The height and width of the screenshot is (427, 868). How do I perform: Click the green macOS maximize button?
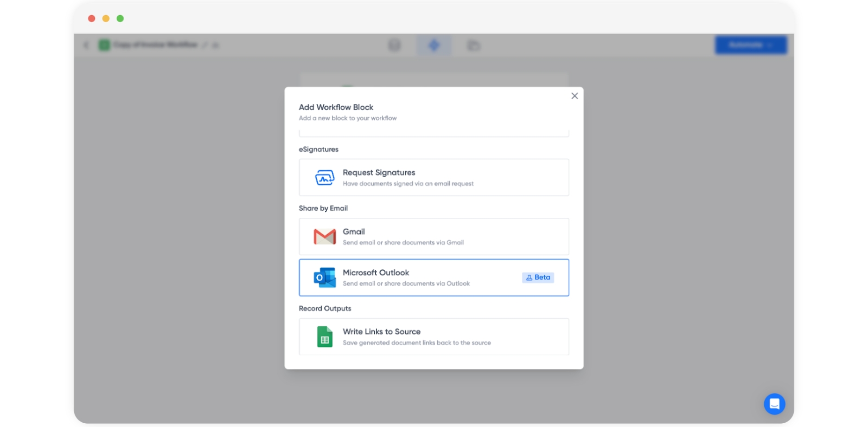(x=120, y=18)
